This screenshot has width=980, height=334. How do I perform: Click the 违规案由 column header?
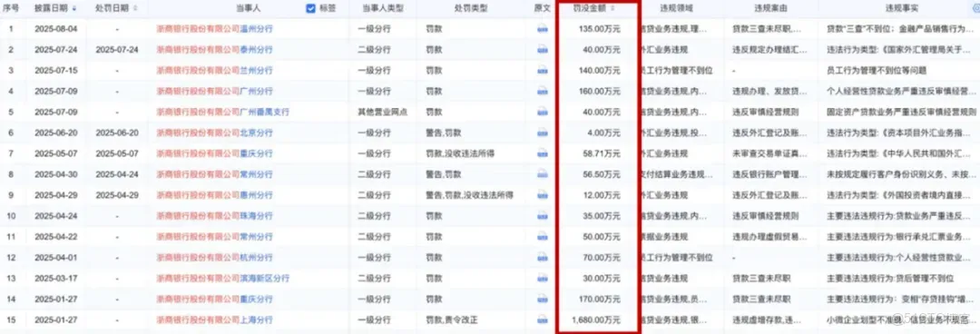(x=770, y=9)
